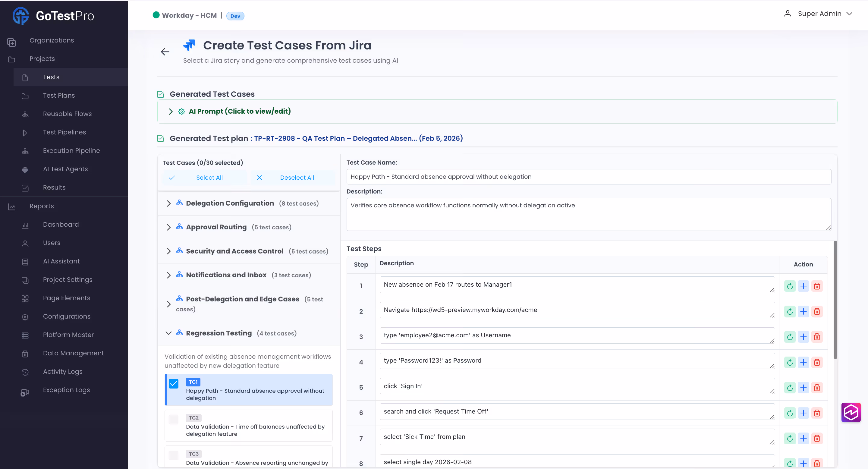Collapse the Regression Testing group

pyautogui.click(x=169, y=333)
